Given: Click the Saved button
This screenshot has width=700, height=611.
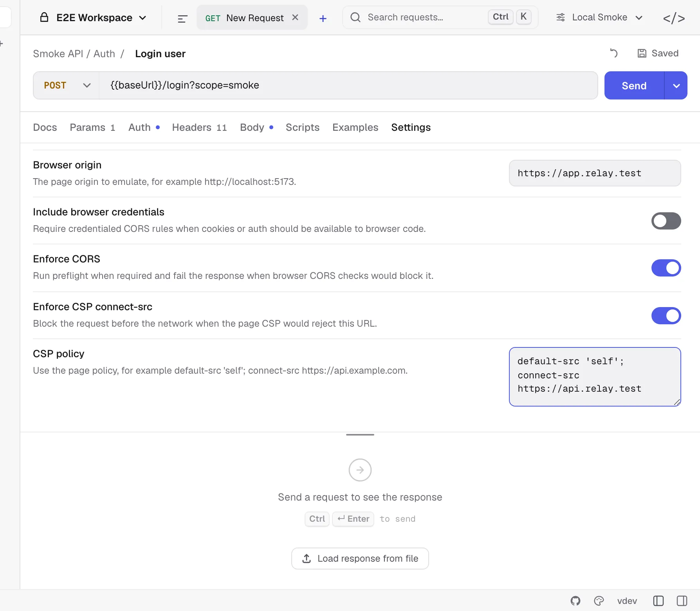Looking at the screenshot, I should pyautogui.click(x=658, y=53).
